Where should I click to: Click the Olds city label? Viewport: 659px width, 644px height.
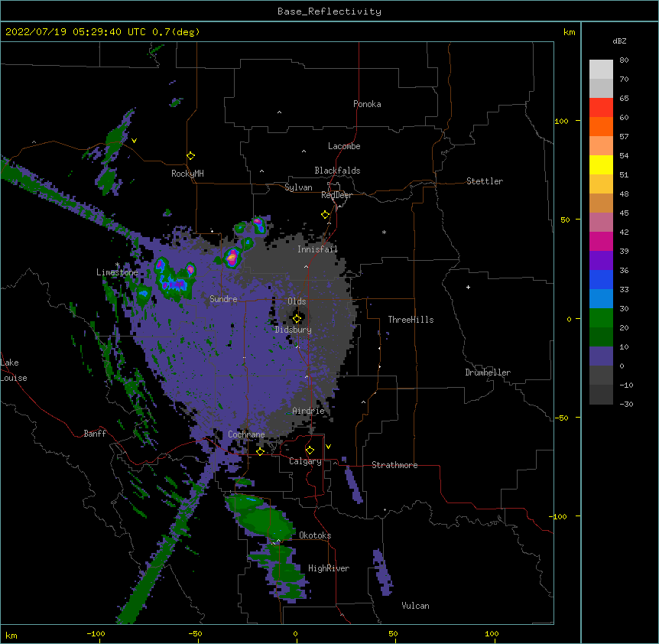tap(297, 301)
